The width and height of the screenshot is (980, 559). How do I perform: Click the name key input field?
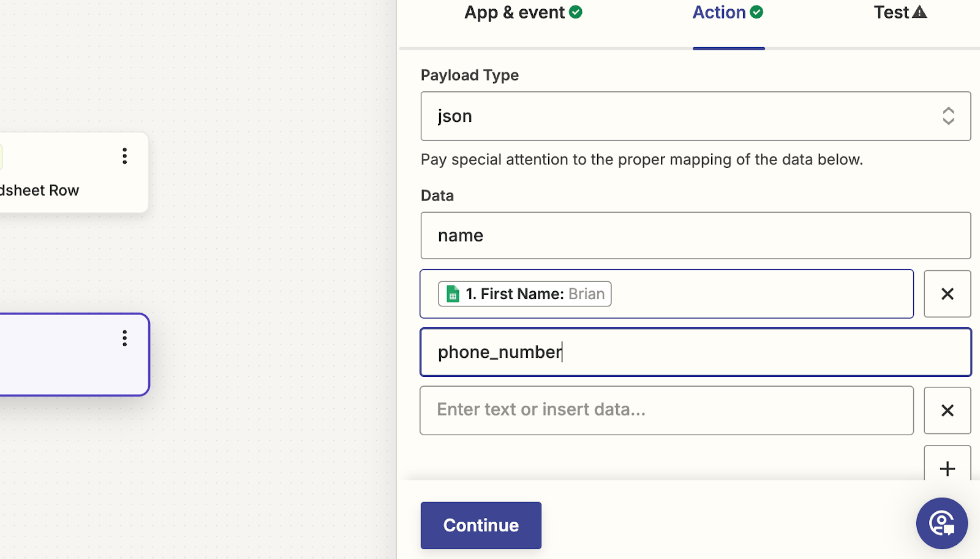(695, 235)
